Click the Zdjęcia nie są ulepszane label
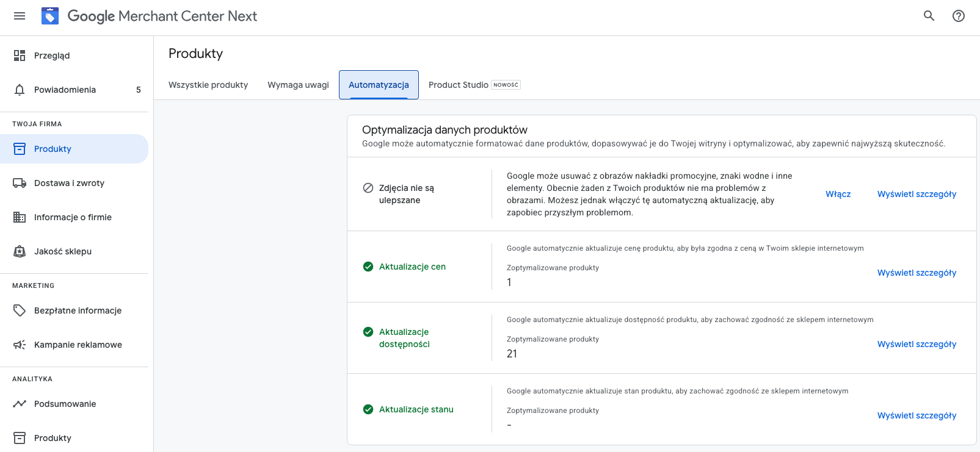This screenshot has height=452, width=980. click(x=407, y=194)
